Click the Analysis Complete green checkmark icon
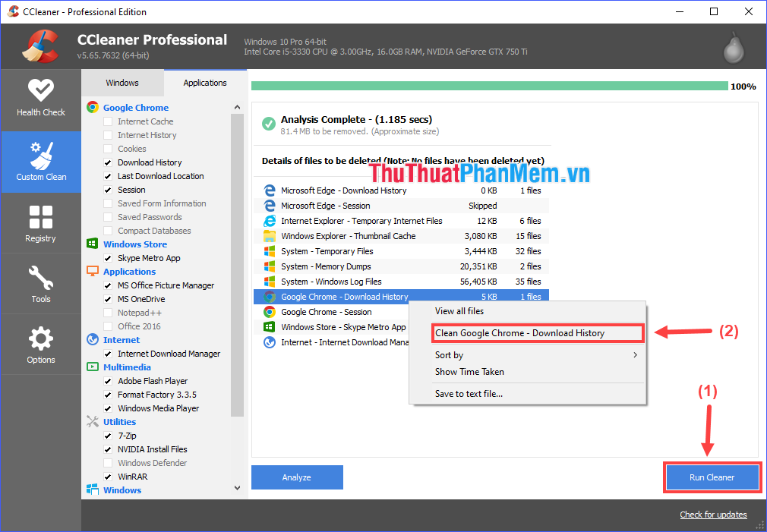 (x=269, y=124)
